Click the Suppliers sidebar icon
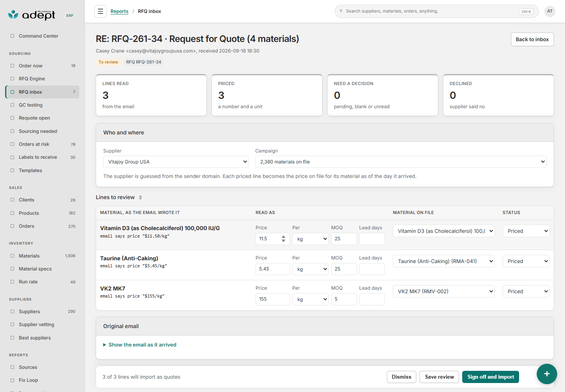 pos(12,312)
